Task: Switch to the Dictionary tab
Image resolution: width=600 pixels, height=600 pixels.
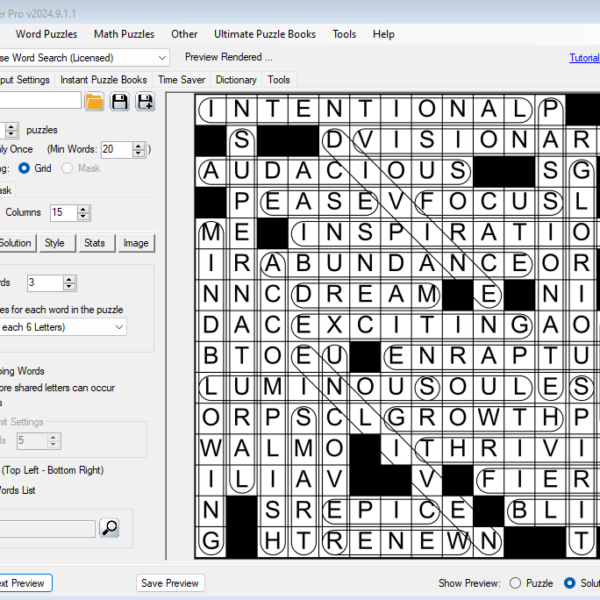Action: click(x=236, y=80)
